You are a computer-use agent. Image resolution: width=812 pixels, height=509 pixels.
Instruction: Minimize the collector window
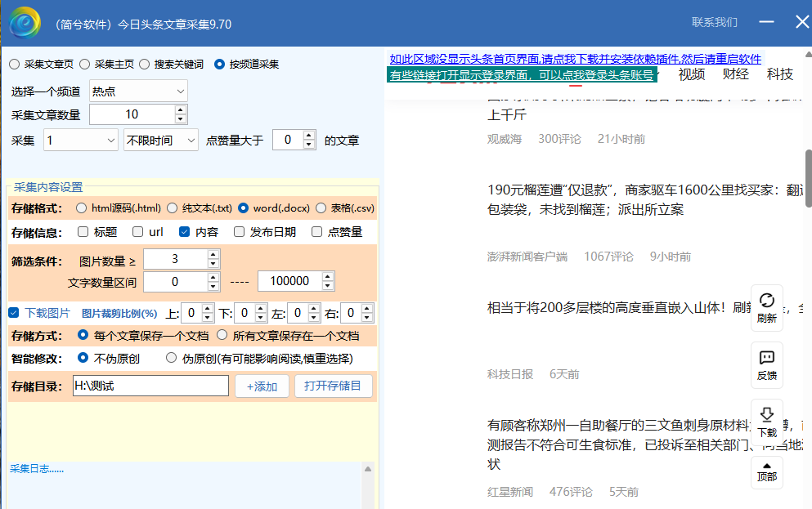(766, 22)
